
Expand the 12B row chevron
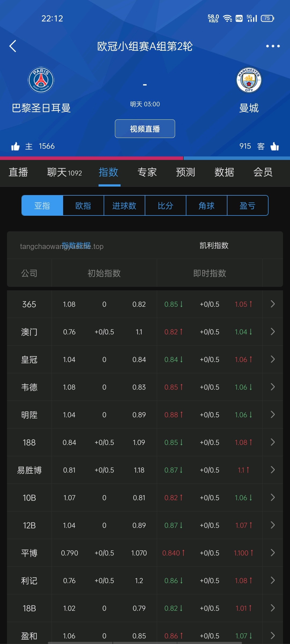(x=273, y=525)
